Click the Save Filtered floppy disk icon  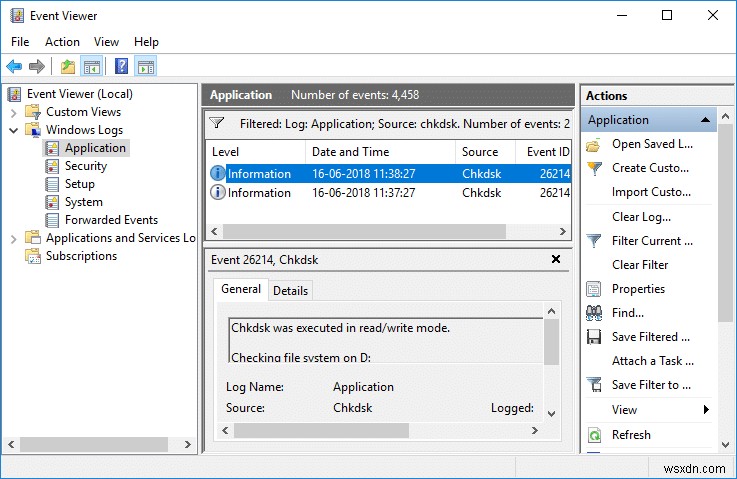click(594, 337)
